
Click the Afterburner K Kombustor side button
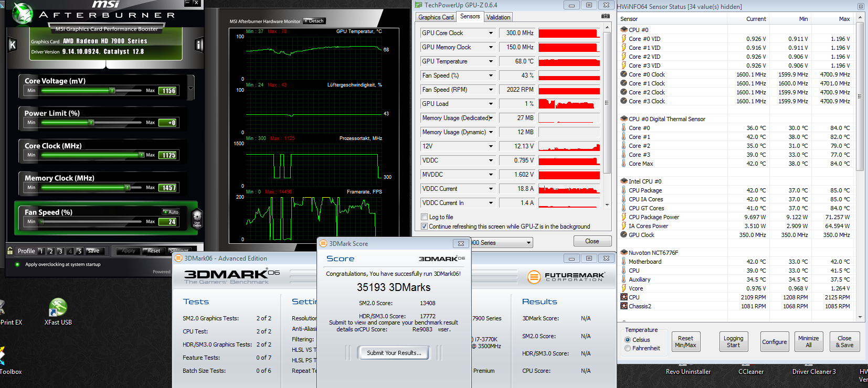pyautogui.click(x=13, y=45)
